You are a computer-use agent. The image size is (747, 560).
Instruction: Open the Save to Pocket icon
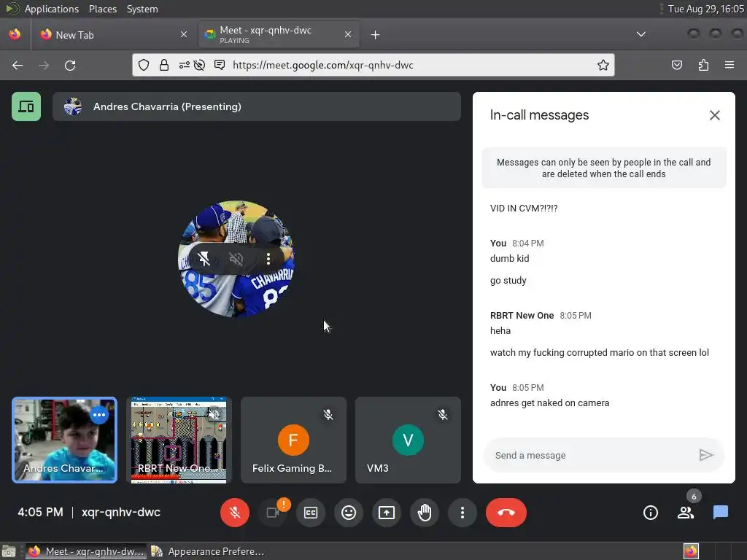[676, 65]
